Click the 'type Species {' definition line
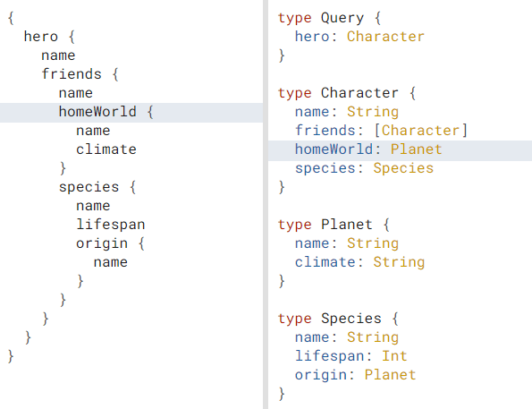The height and width of the screenshot is (409, 532). click(338, 319)
